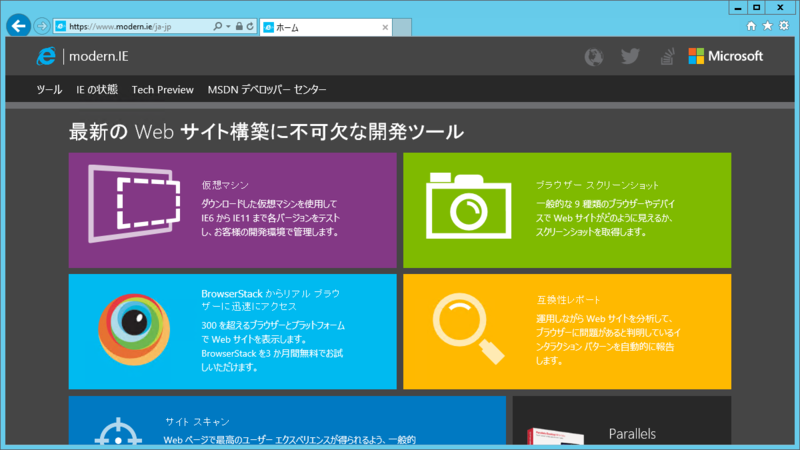
Task: Click the modern.IE site title
Action: click(x=98, y=56)
